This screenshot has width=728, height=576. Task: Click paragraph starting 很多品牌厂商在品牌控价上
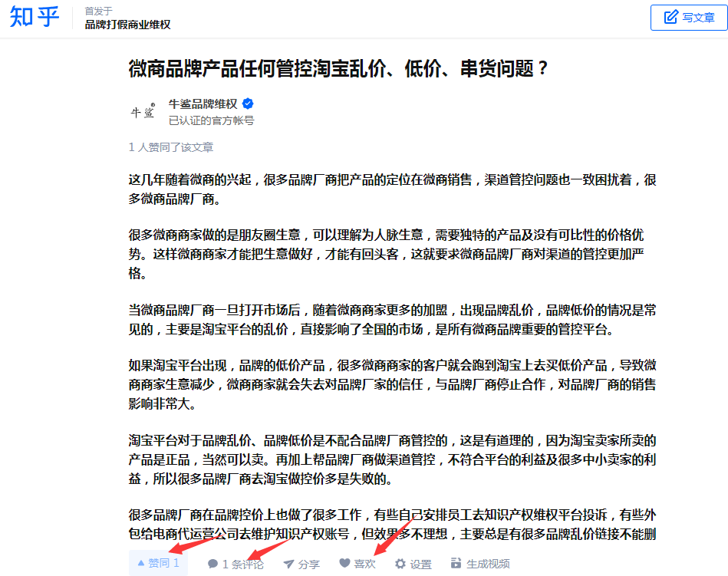coord(392,525)
